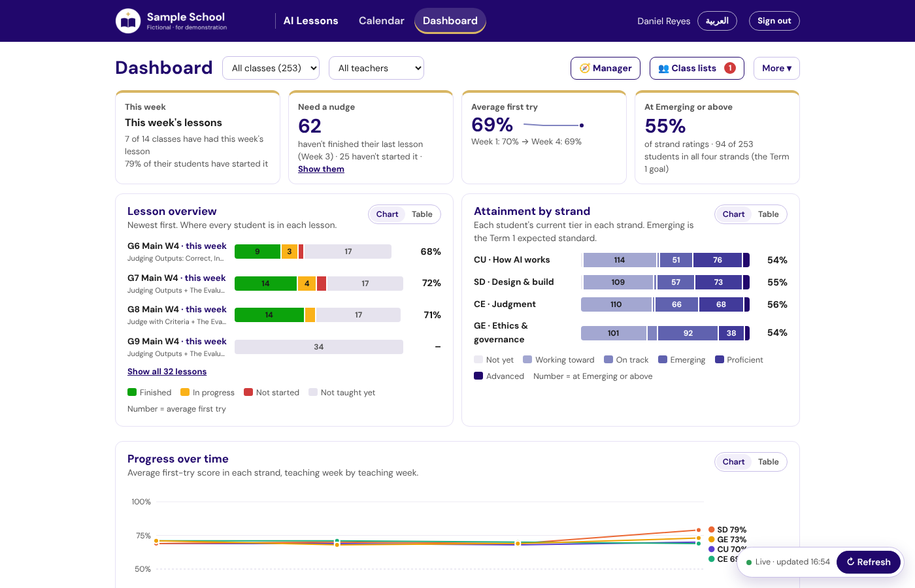
Task: Click the G6 Main W4 finished bar segment
Action: pyautogui.click(x=258, y=252)
